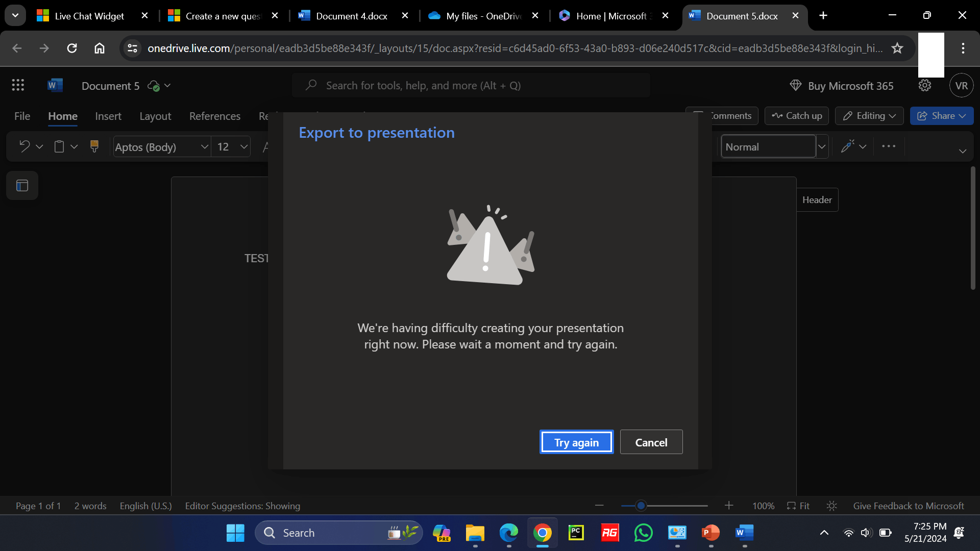
Task: Click the Undo icon
Action: 24,146
